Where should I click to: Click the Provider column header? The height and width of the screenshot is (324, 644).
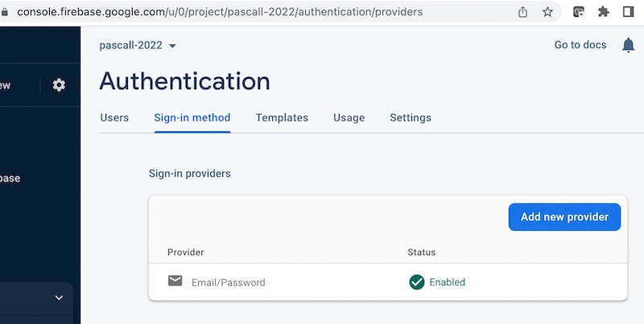click(x=186, y=252)
